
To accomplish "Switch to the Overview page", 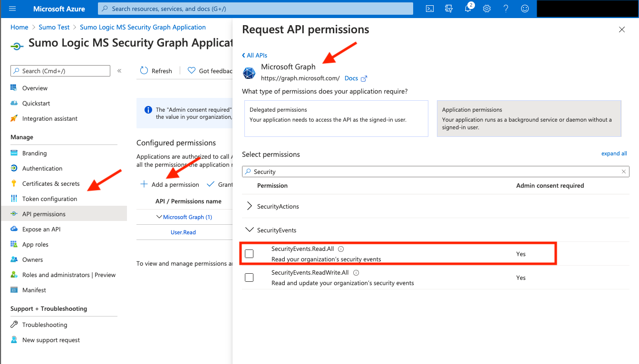I will (x=35, y=88).
